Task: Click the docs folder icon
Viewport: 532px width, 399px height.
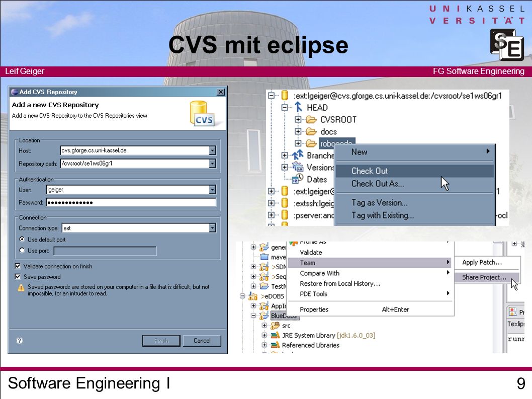Action: point(311,131)
